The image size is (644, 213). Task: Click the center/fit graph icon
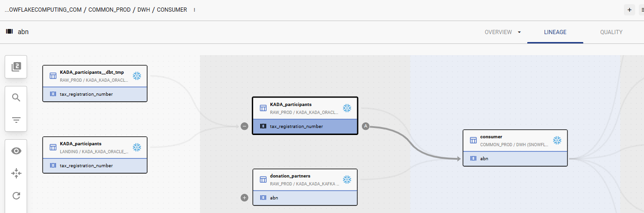[x=16, y=173]
